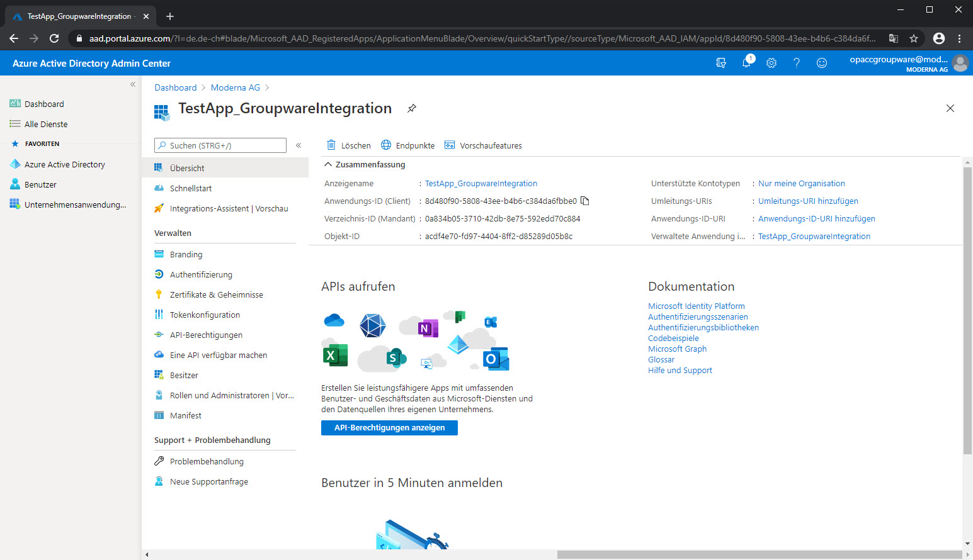Click Umleitungs-URI hinzufügen link
973x560 pixels.
click(808, 201)
